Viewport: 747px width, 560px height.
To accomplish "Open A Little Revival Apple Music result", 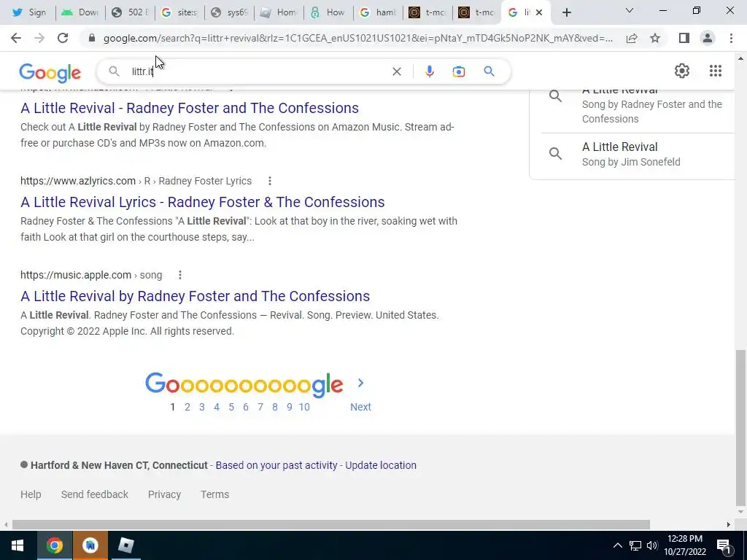I will click(196, 296).
